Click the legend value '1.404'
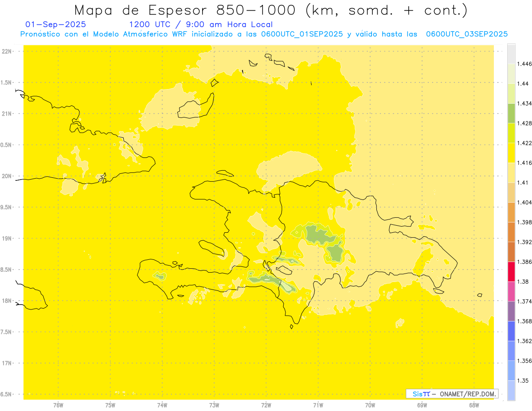Viewport: 532px width, 411px height. click(x=524, y=202)
